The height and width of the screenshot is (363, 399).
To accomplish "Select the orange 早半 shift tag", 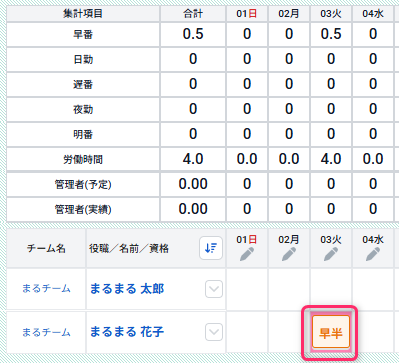I will click(x=331, y=332).
